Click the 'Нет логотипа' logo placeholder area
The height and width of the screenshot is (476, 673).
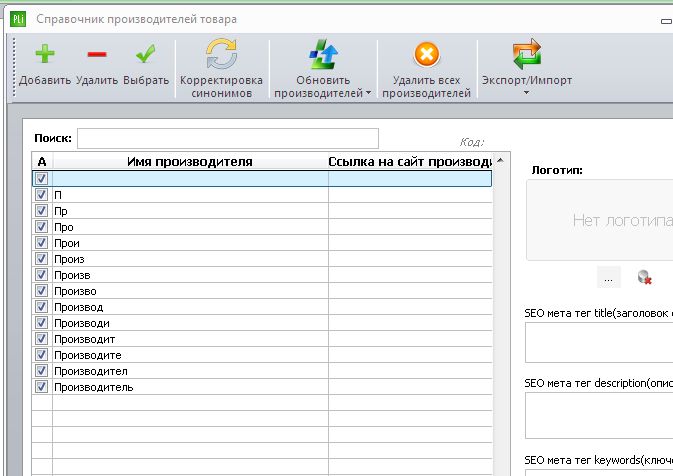600,220
